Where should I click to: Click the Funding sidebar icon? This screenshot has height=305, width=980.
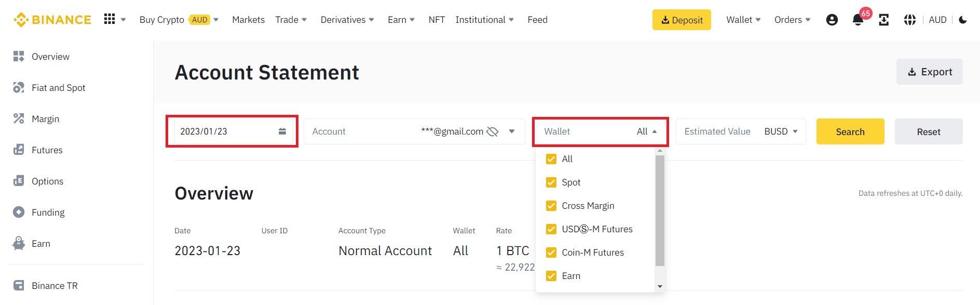(x=19, y=212)
